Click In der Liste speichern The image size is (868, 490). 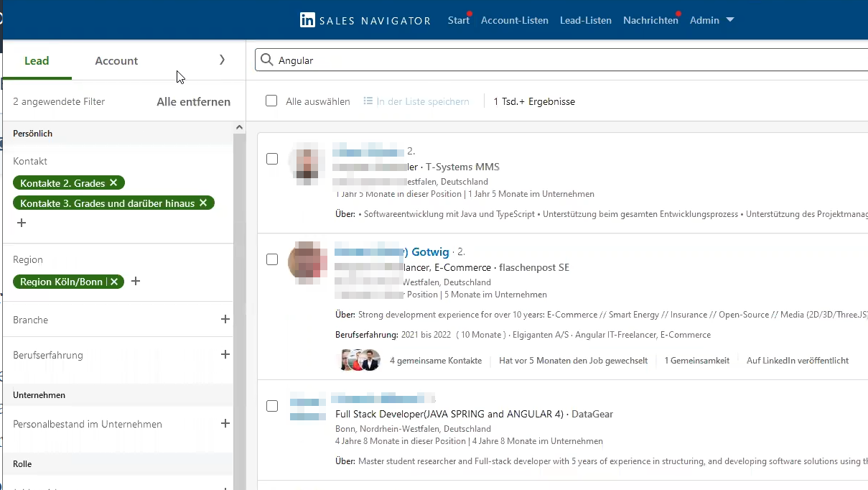423,101
